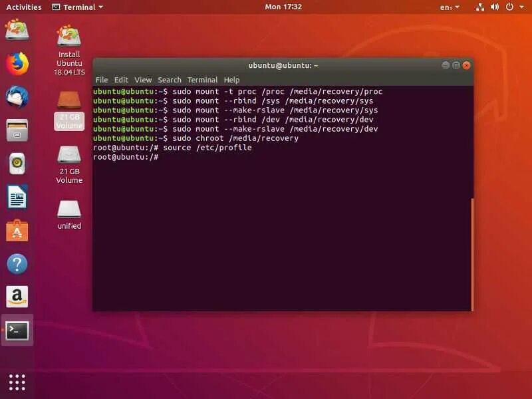Open the Install Ubuntu dock icon

(17, 30)
